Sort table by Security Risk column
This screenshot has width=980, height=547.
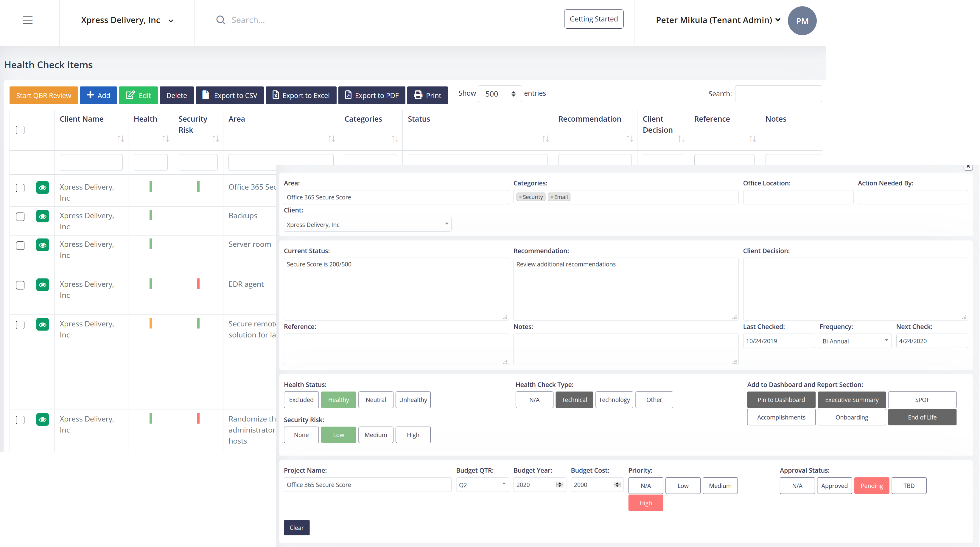click(x=215, y=139)
